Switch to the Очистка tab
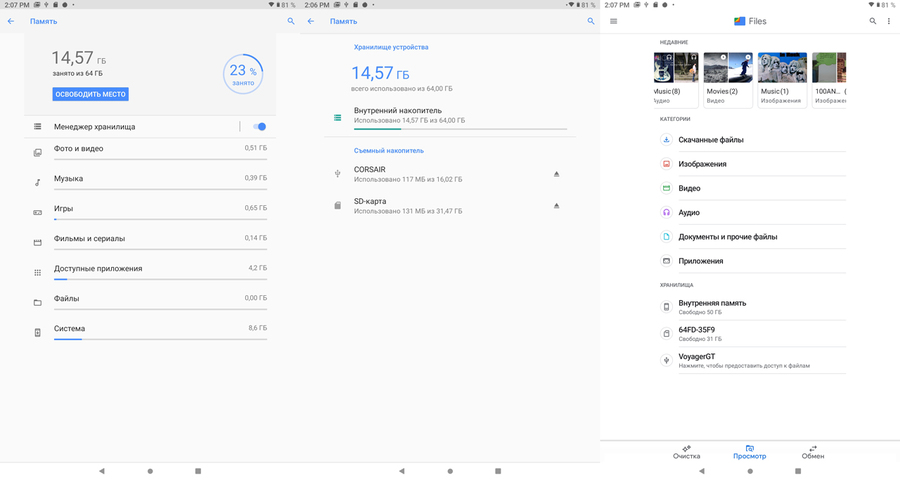Image resolution: width=900 pixels, height=480 pixels. pos(686,452)
